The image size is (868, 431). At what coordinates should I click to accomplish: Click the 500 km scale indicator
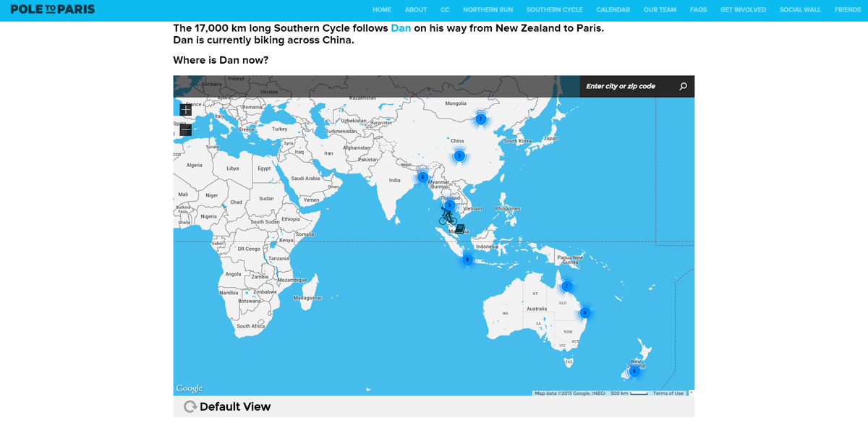point(628,393)
